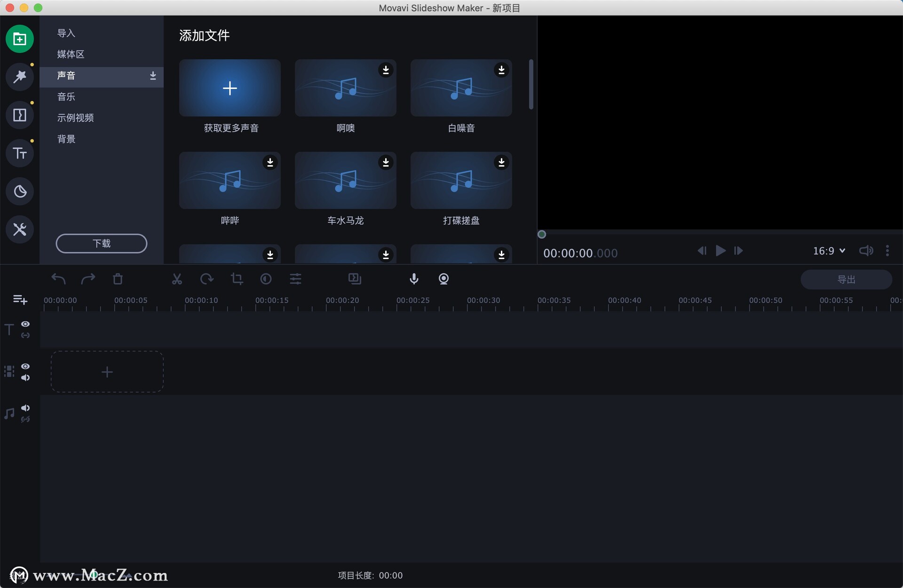This screenshot has height=588, width=903.
Task: Toggle video track visibility eye
Action: [x=25, y=366]
